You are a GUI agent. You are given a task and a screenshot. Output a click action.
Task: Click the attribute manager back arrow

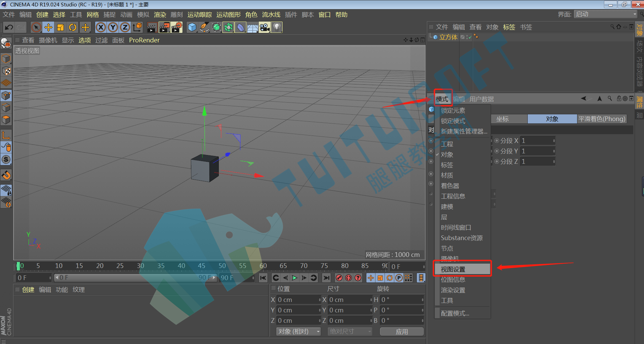pyautogui.click(x=583, y=99)
